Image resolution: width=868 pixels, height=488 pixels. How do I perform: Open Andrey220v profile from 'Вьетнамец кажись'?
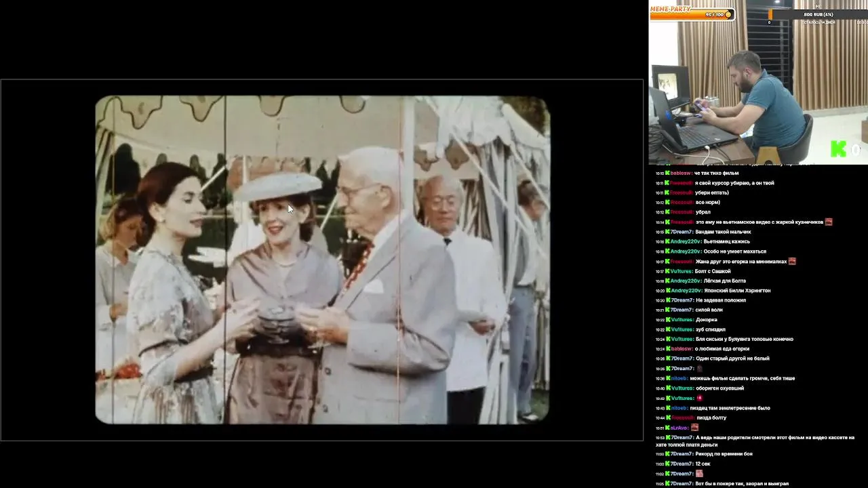686,241
